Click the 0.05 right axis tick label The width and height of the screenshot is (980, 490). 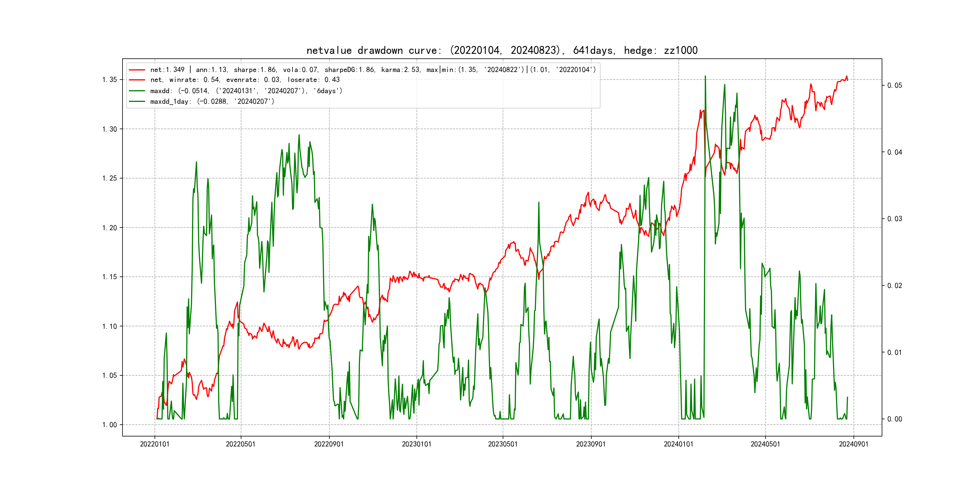pyautogui.click(x=894, y=85)
